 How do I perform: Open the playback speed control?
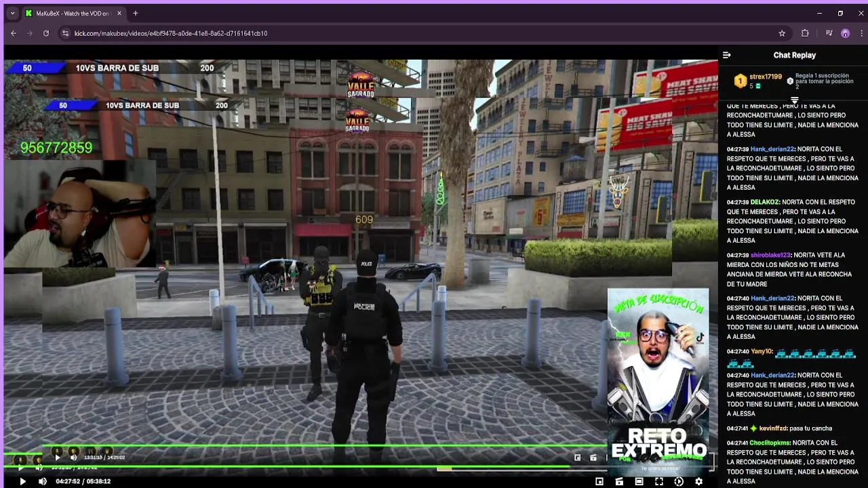pos(679,481)
